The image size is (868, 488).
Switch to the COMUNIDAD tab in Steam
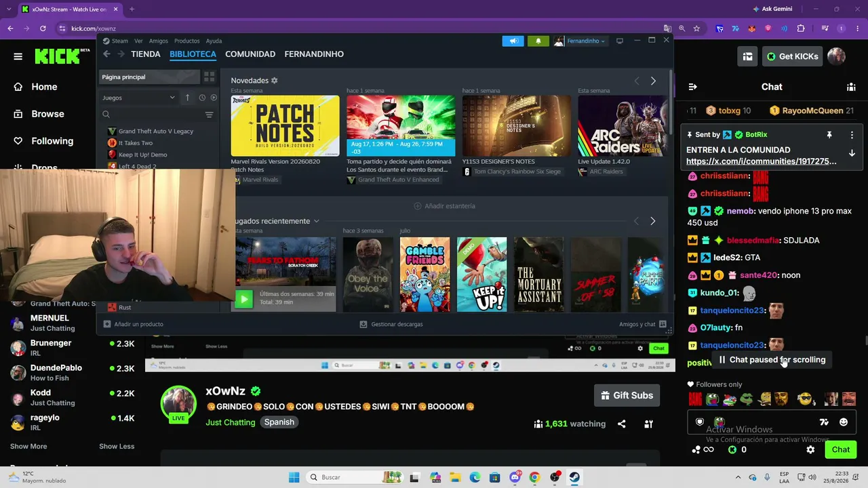250,54
